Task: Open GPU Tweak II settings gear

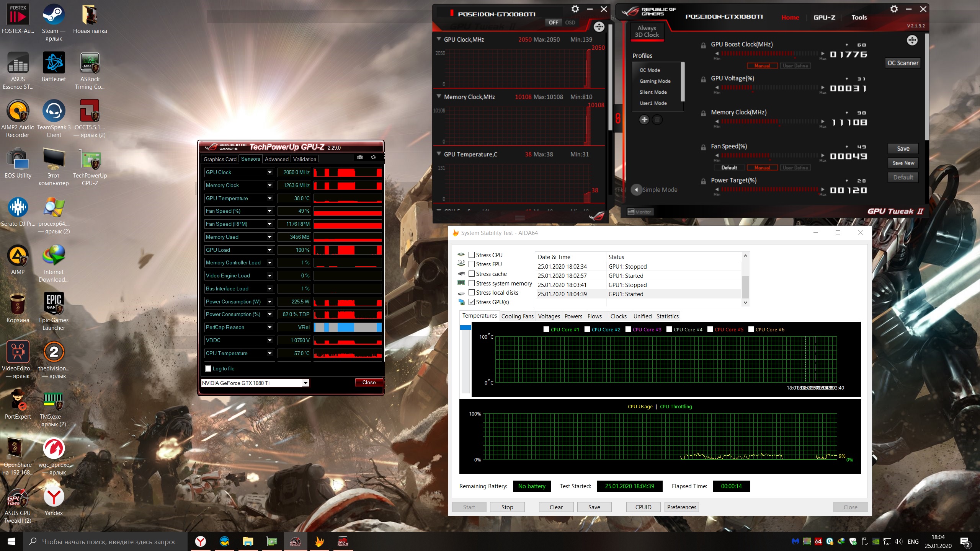Action: (x=894, y=9)
